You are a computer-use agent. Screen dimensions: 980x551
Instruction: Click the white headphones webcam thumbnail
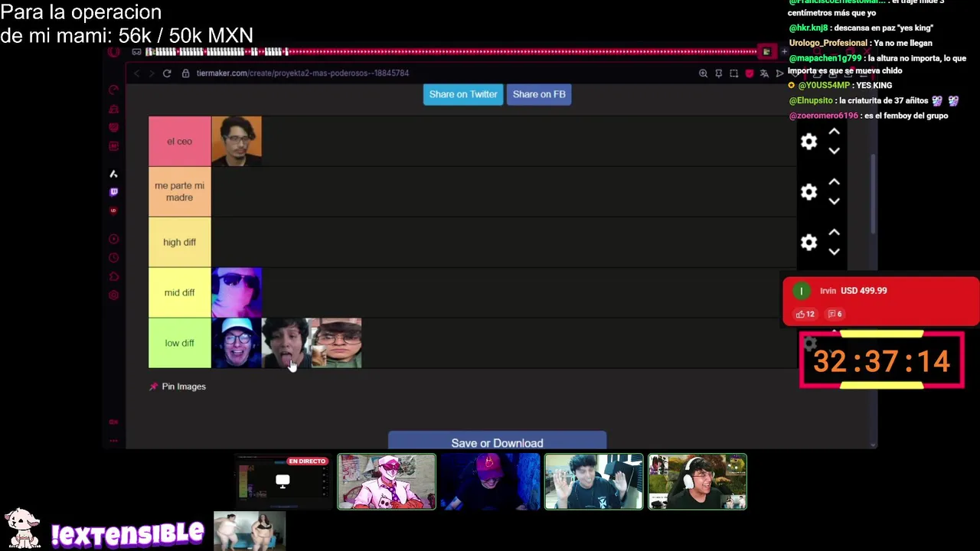(x=697, y=482)
